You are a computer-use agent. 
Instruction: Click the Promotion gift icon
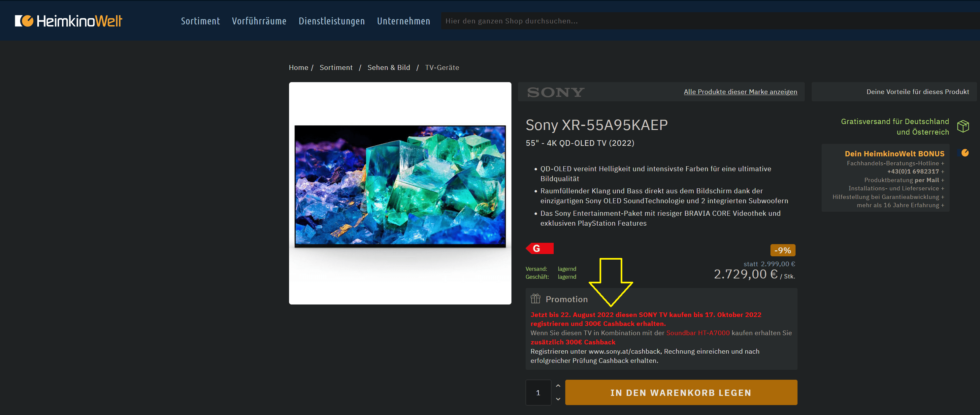[535, 299]
